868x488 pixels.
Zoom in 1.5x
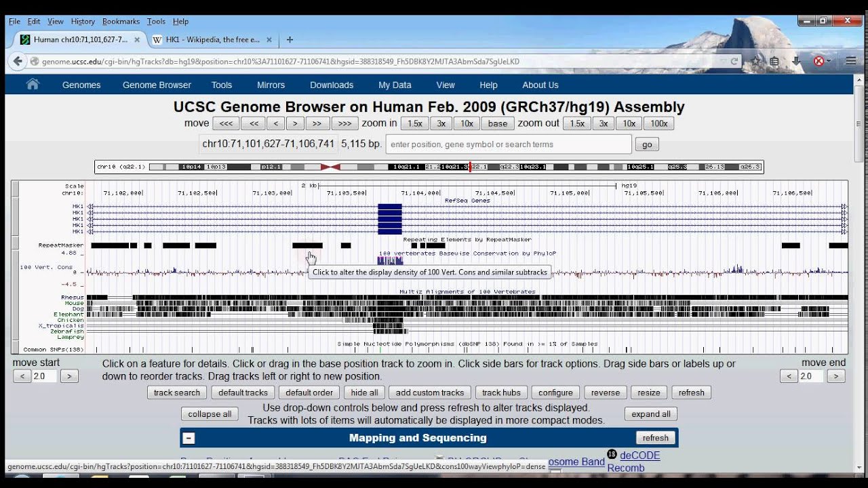(415, 123)
